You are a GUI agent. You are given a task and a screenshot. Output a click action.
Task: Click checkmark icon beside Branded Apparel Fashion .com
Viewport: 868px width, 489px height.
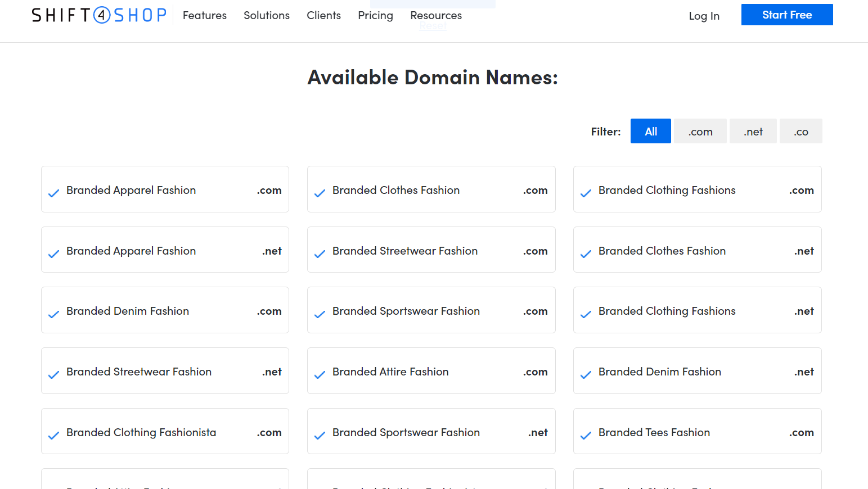click(53, 193)
